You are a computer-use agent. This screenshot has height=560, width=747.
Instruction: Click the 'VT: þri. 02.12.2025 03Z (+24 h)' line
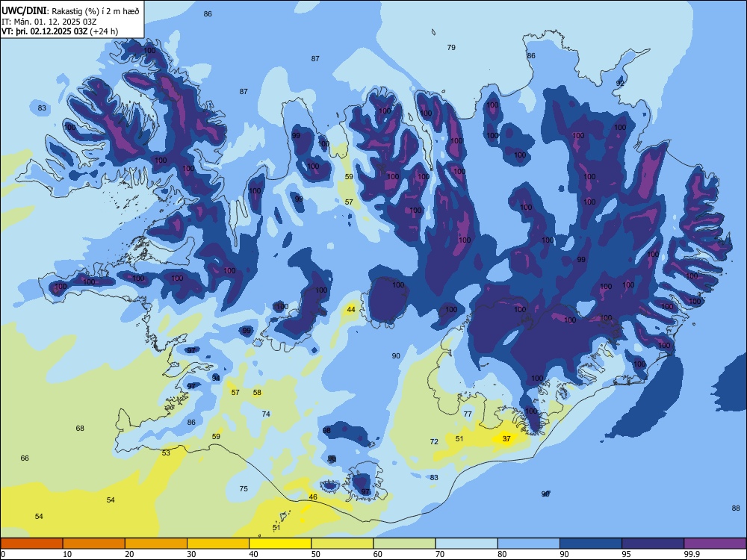60,31
